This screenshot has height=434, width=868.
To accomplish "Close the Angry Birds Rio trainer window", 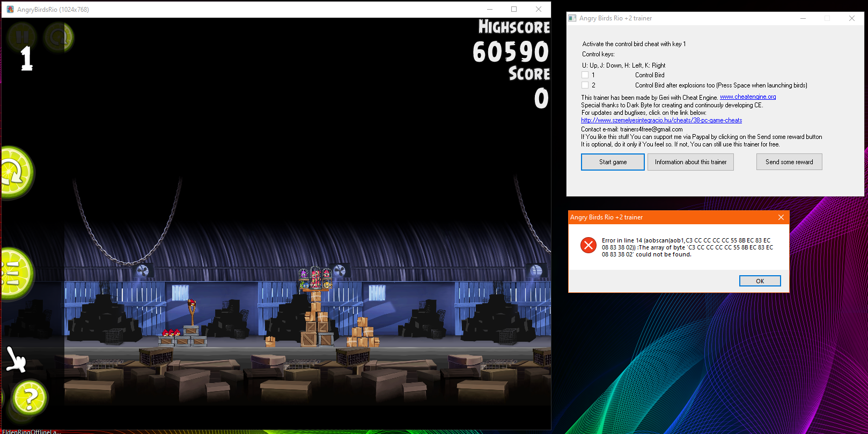I will pos(852,18).
